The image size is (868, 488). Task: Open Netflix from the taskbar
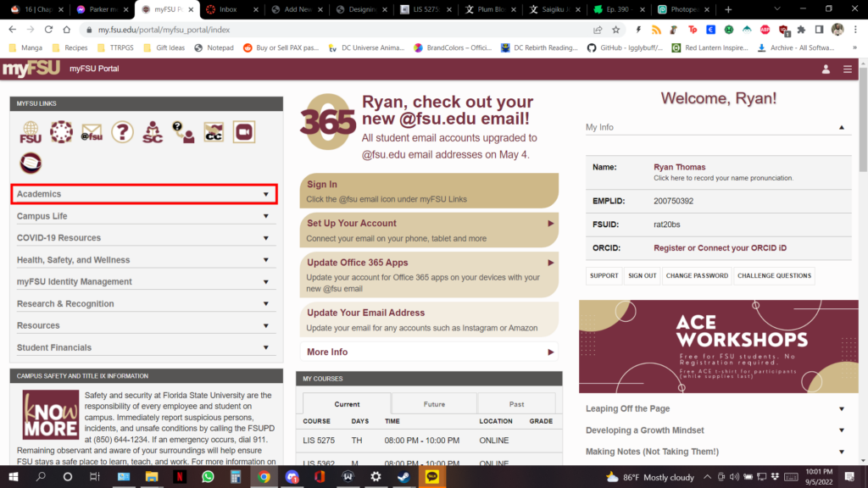pyautogui.click(x=180, y=476)
